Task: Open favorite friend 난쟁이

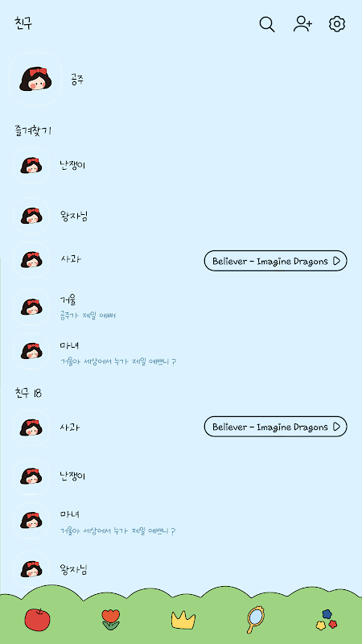Action: coord(181,166)
